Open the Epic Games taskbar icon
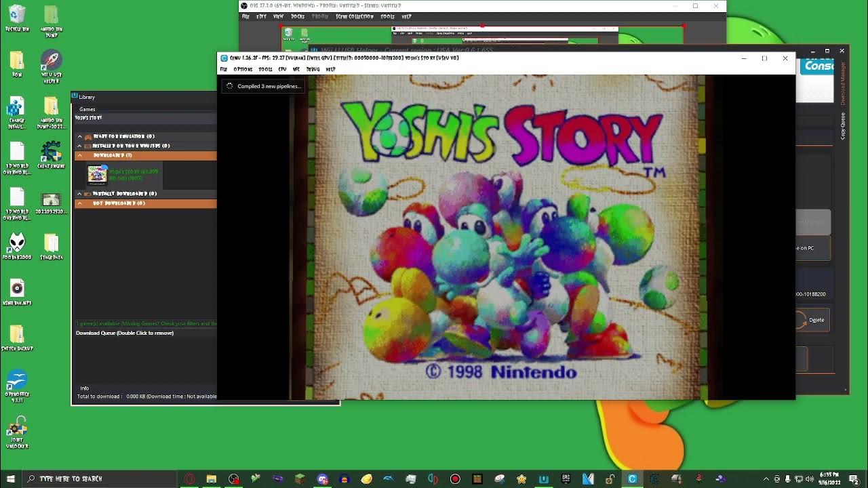Screen dimensions: 868x488 [x=566, y=479]
